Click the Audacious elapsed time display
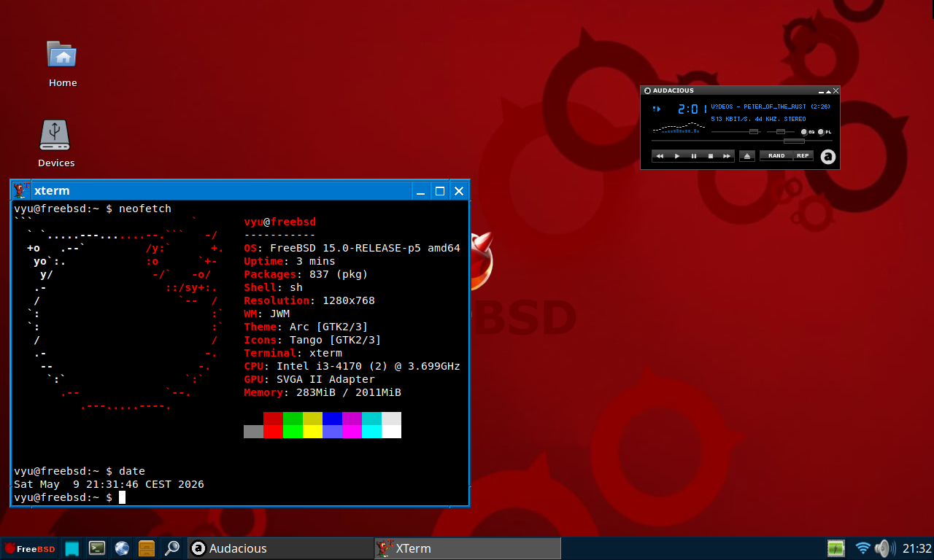934x560 pixels. 692,109
